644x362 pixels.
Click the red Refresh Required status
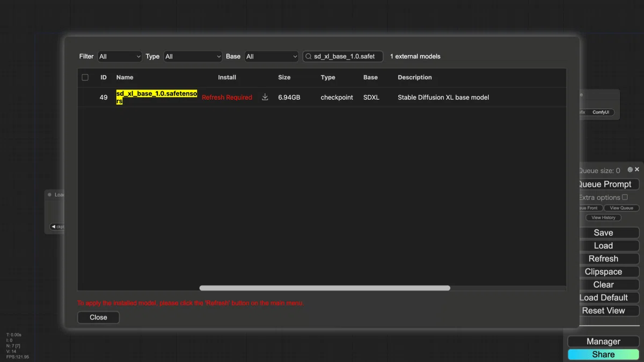pyautogui.click(x=227, y=97)
